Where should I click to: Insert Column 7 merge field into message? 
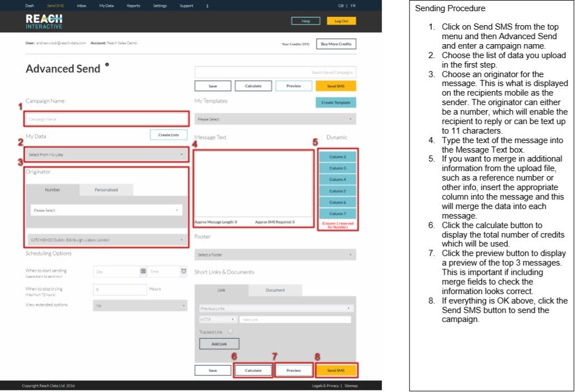pyautogui.click(x=338, y=213)
